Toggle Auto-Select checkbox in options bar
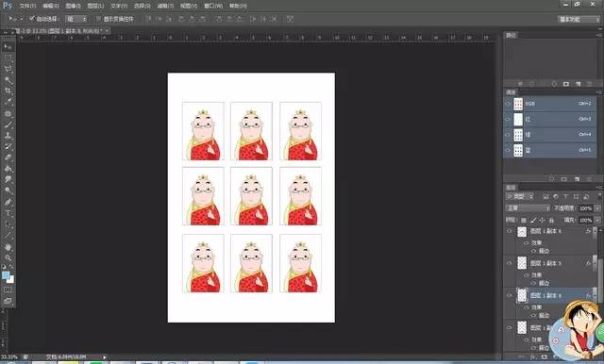Screen dimensions: 604x364 (32, 18)
